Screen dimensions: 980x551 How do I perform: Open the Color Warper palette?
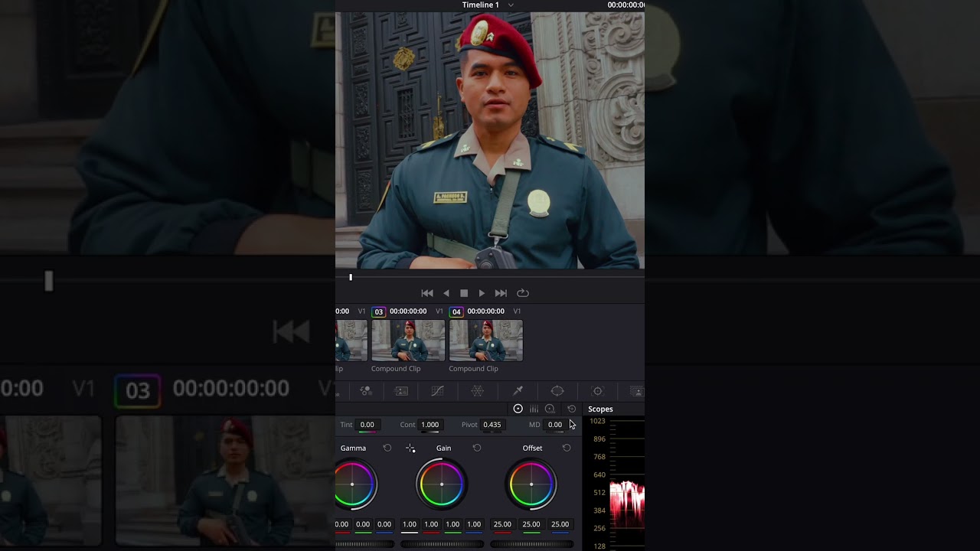click(477, 390)
